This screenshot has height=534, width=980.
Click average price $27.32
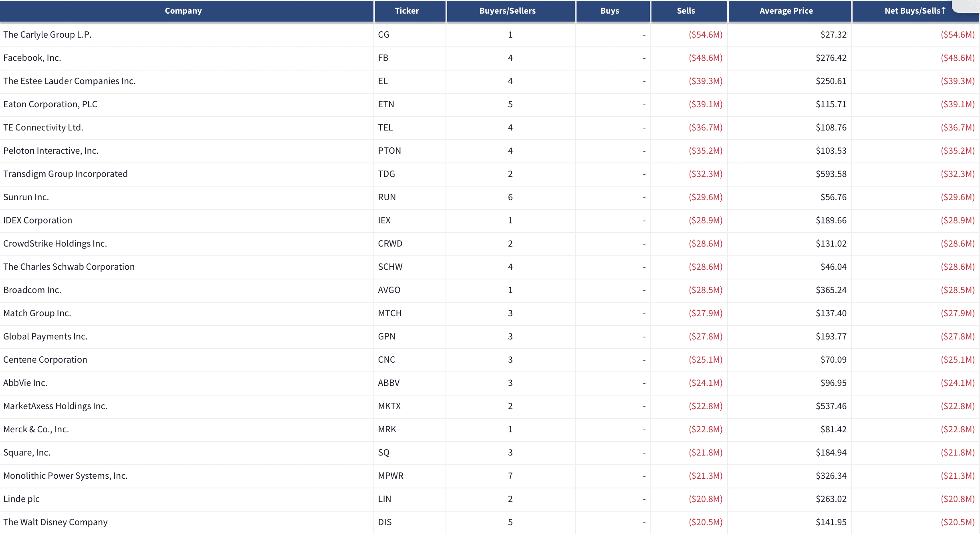pyautogui.click(x=833, y=34)
